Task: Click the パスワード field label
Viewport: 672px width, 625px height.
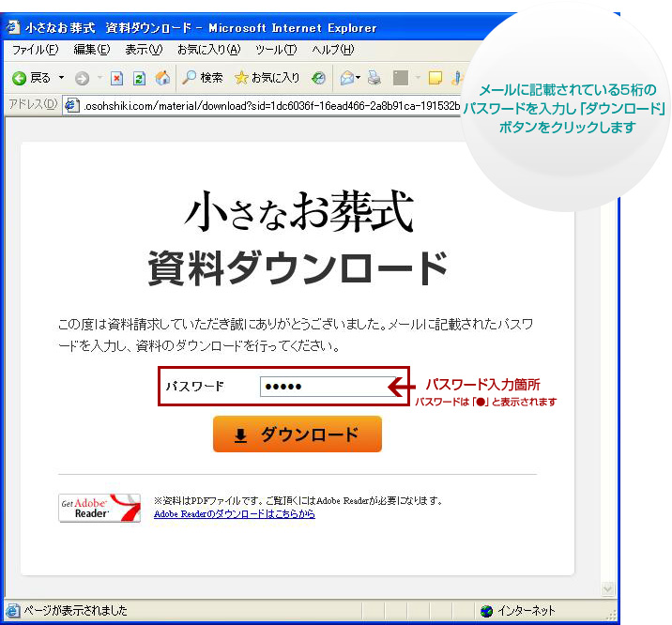Action: point(195,387)
